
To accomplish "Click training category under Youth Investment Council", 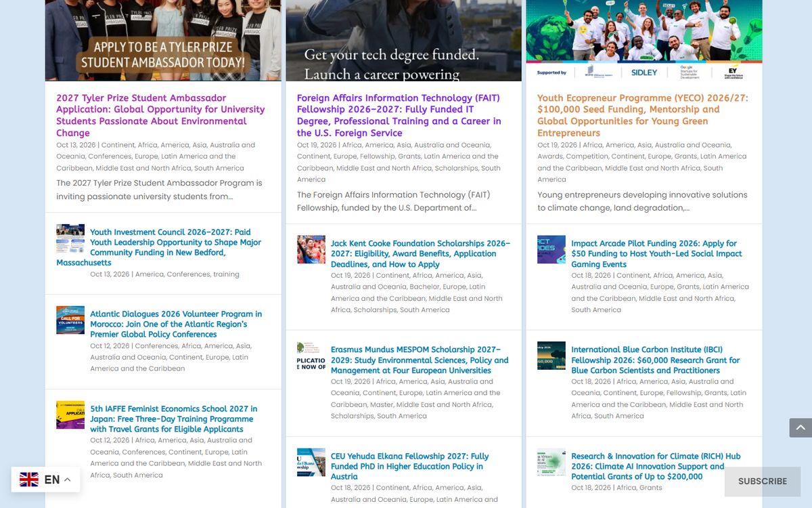I will 226,274.
